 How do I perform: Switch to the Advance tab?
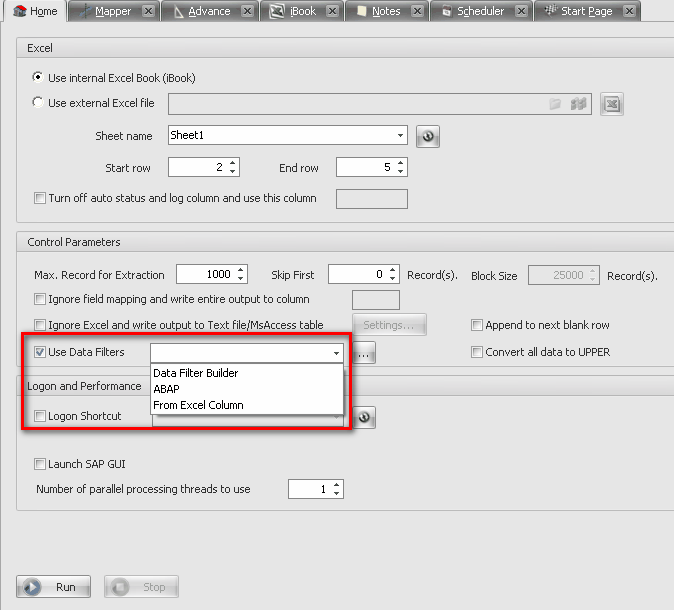point(208,11)
